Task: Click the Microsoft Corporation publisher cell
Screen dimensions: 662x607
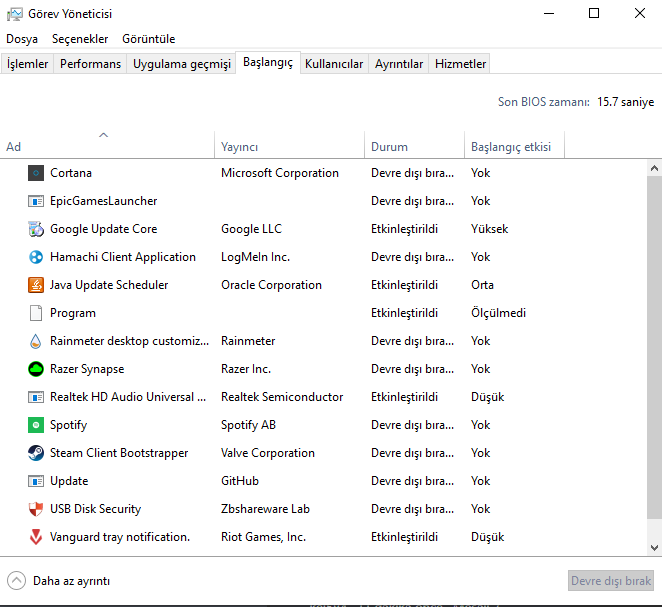Action: [280, 173]
